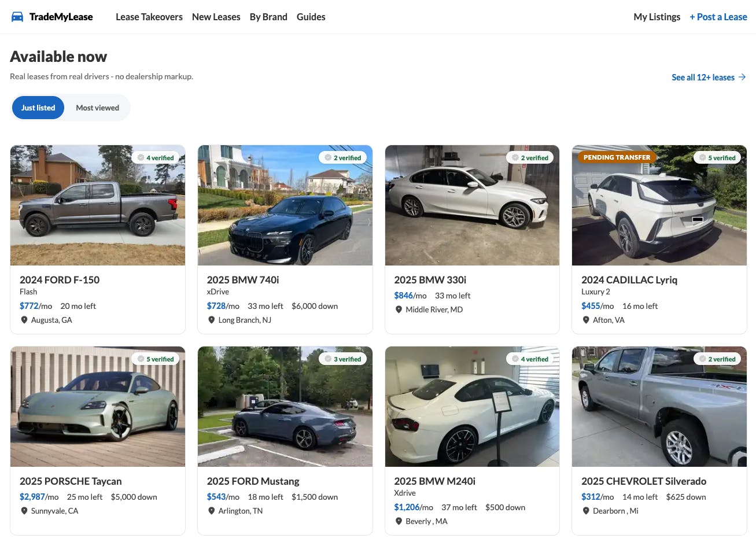The image size is (756, 542).
Task: Click the $728/mo price
Action: tap(223, 306)
